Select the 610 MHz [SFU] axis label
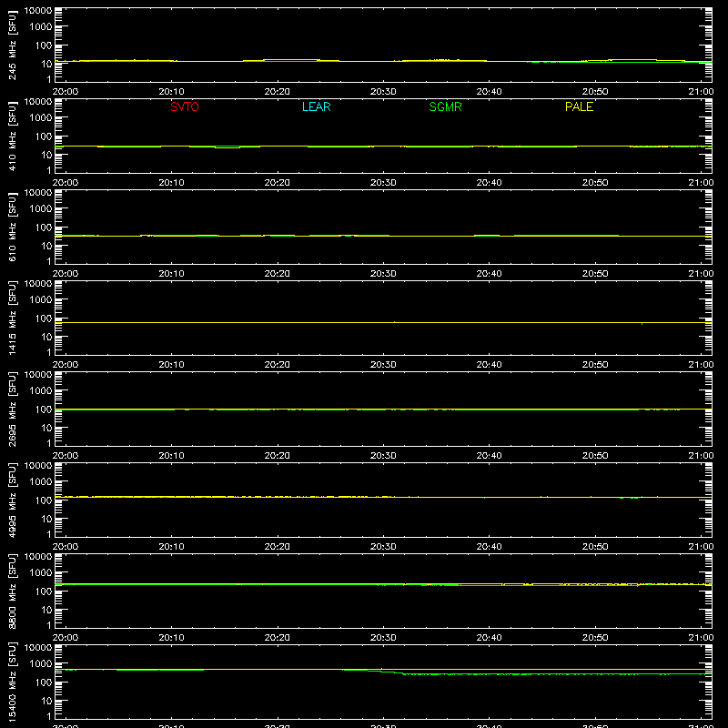Viewport: 728px width, 728px height. (12, 227)
